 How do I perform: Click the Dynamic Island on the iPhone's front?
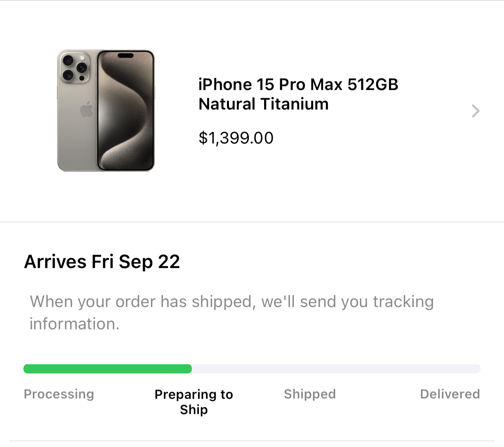tap(125, 55)
